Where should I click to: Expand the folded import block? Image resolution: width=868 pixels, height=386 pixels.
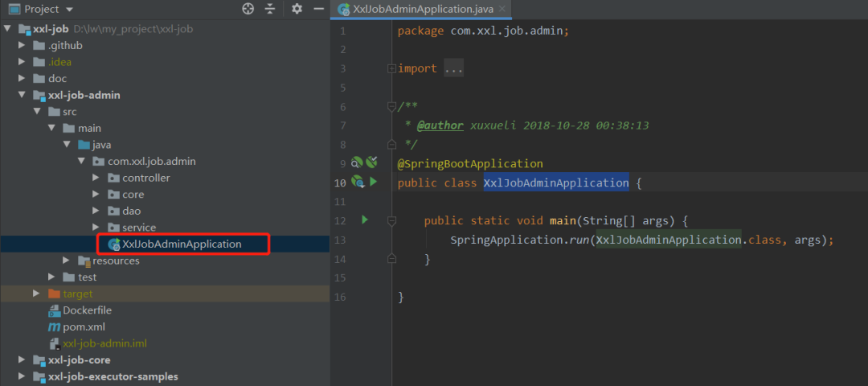tap(392, 68)
